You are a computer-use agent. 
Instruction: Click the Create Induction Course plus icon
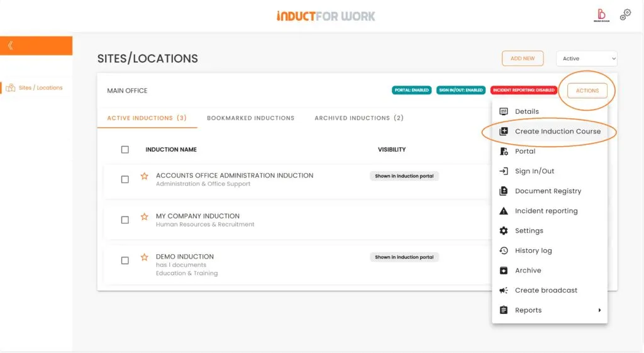point(504,132)
